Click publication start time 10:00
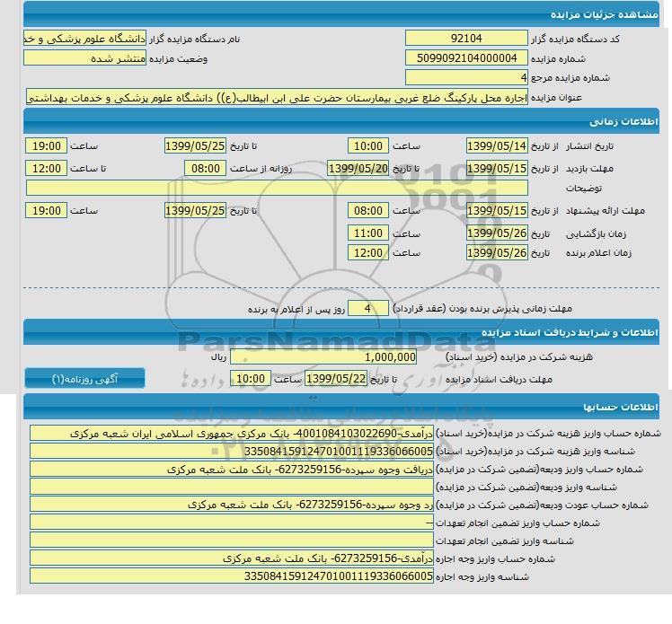Screen dimensions: 672x624 tap(368, 146)
